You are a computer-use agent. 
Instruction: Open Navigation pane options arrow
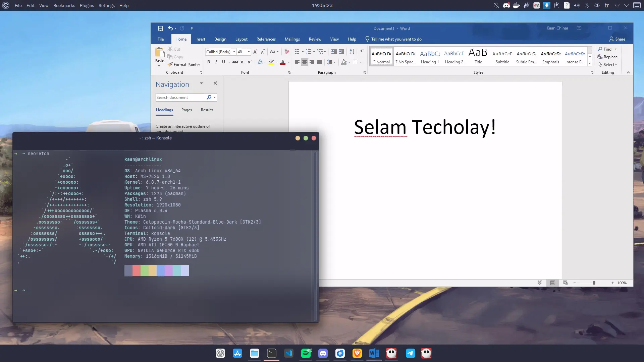201,83
